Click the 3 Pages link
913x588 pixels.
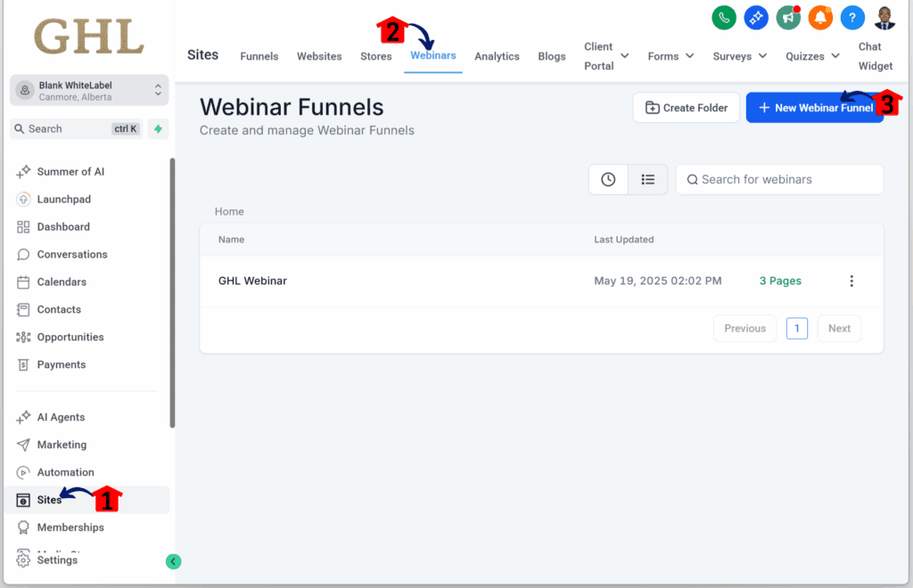[x=780, y=281]
